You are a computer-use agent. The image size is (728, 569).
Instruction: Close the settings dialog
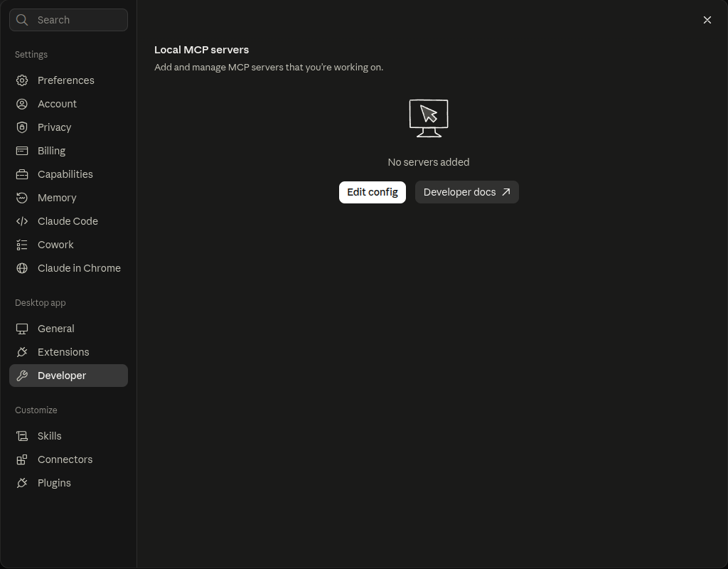pyautogui.click(x=707, y=20)
